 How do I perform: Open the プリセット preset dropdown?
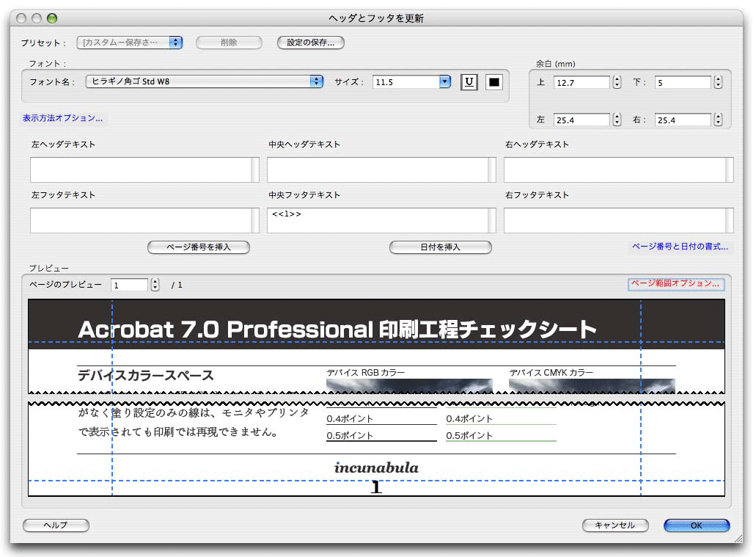click(130, 43)
